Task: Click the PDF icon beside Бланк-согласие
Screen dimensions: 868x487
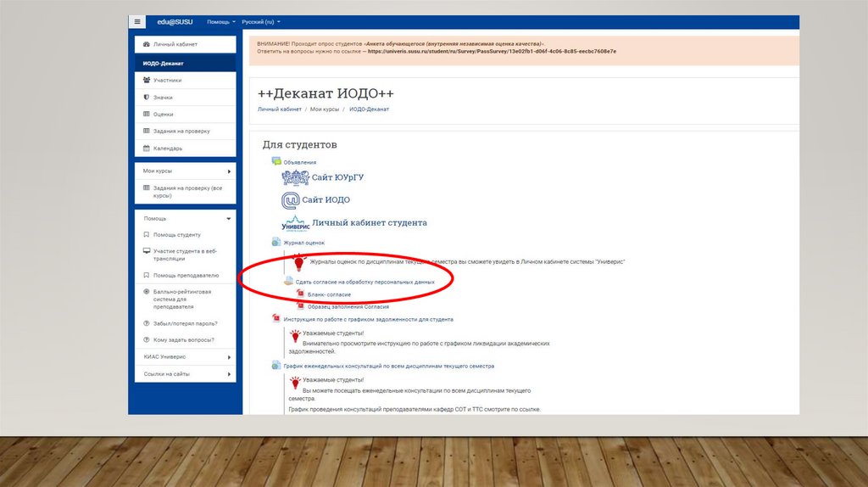Action: (x=300, y=293)
